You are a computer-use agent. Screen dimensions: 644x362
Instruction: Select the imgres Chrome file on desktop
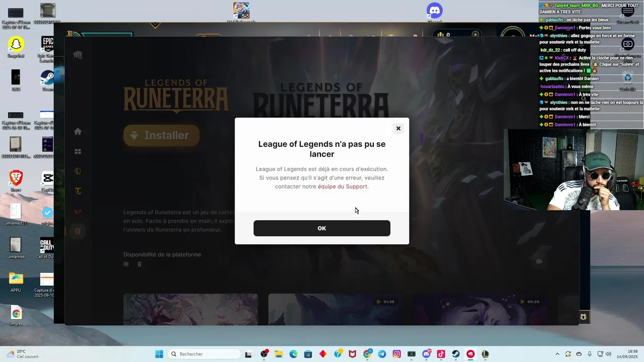(16, 316)
